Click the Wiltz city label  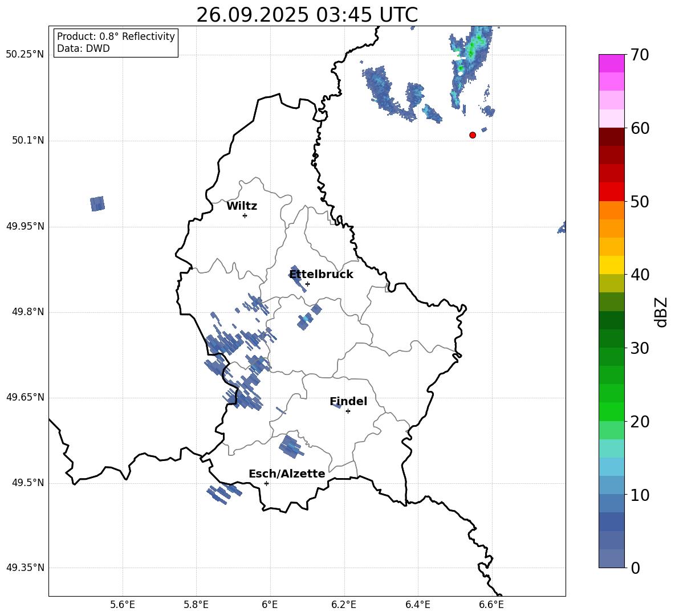pyautogui.click(x=242, y=206)
